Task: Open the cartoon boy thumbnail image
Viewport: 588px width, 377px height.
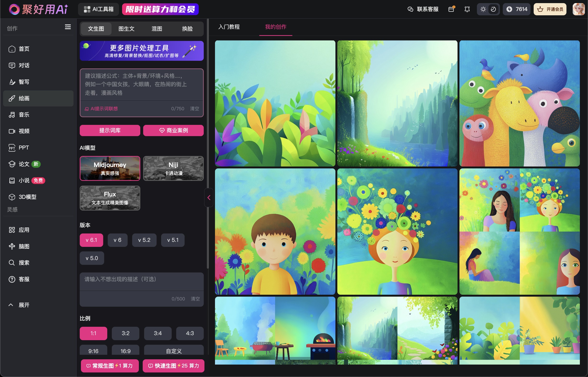Action: pos(275,232)
